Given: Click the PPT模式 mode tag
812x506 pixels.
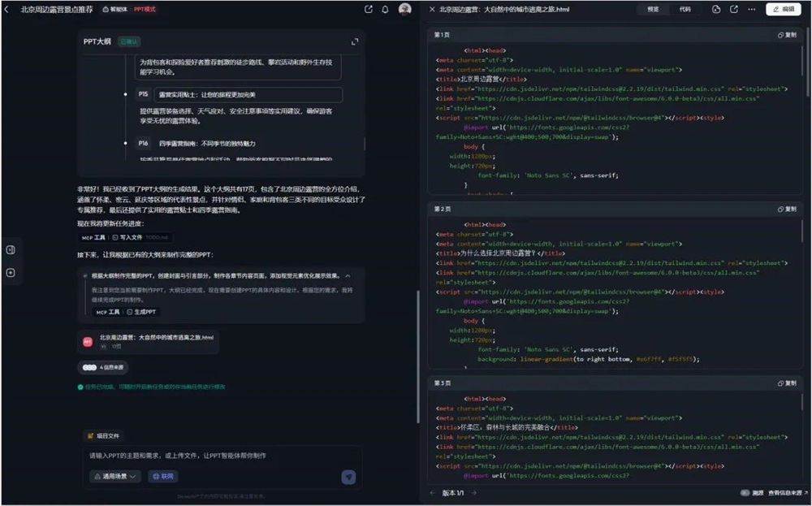Looking at the screenshot, I should (x=145, y=9).
